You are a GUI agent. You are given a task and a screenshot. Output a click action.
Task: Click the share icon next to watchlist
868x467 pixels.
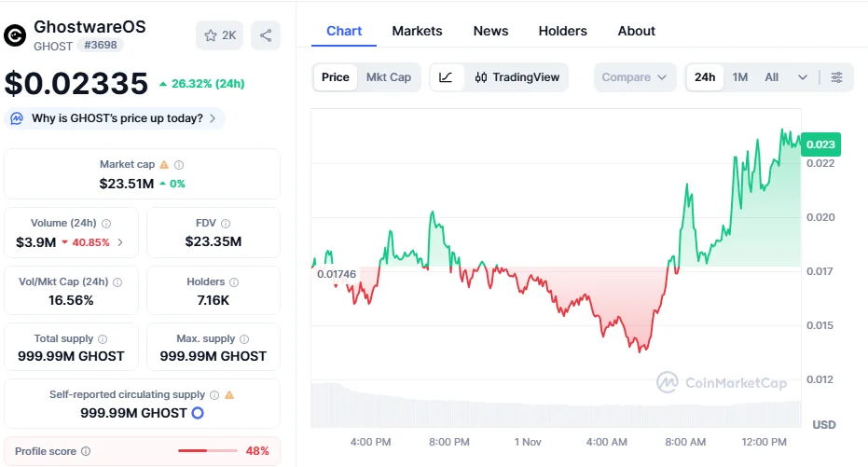click(x=266, y=35)
